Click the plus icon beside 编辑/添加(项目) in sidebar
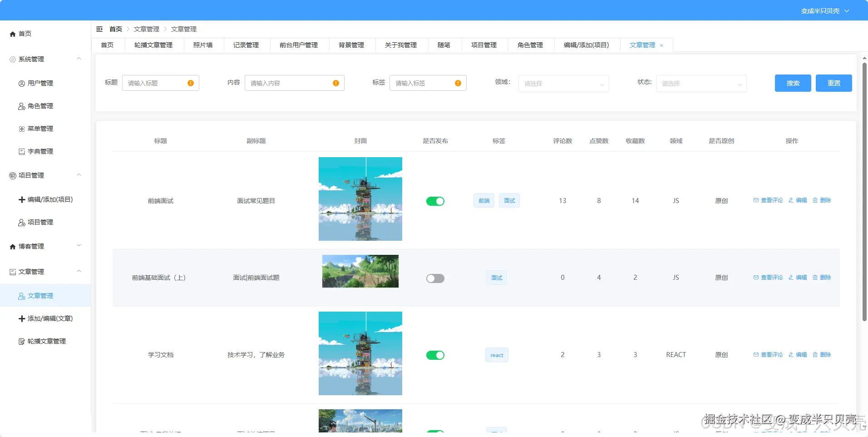The height and width of the screenshot is (437, 868). point(22,199)
